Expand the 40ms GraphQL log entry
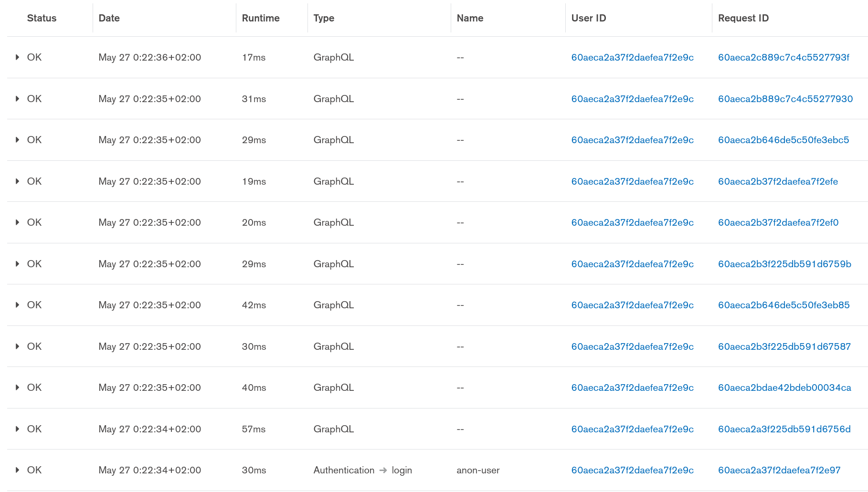 18,387
